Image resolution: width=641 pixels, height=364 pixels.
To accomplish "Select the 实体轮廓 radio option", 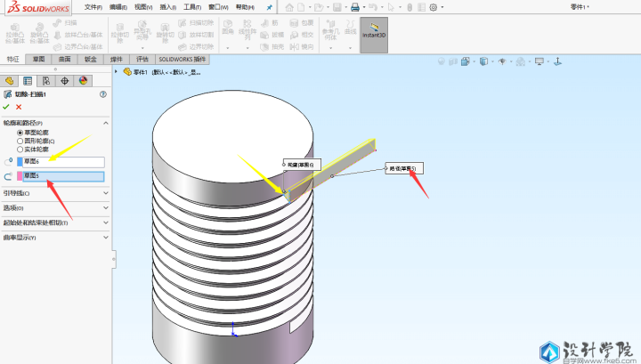I will (20, 149).
